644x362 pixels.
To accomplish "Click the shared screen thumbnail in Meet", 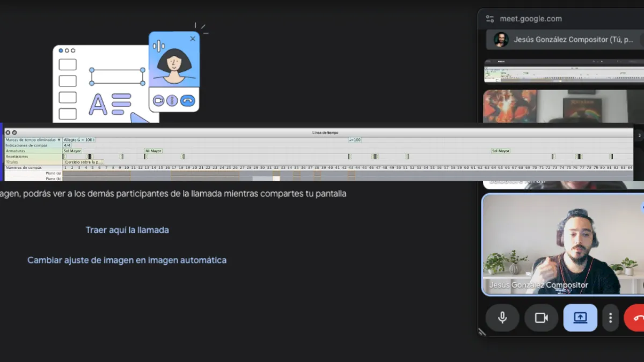I will click(x=563, y=71).
